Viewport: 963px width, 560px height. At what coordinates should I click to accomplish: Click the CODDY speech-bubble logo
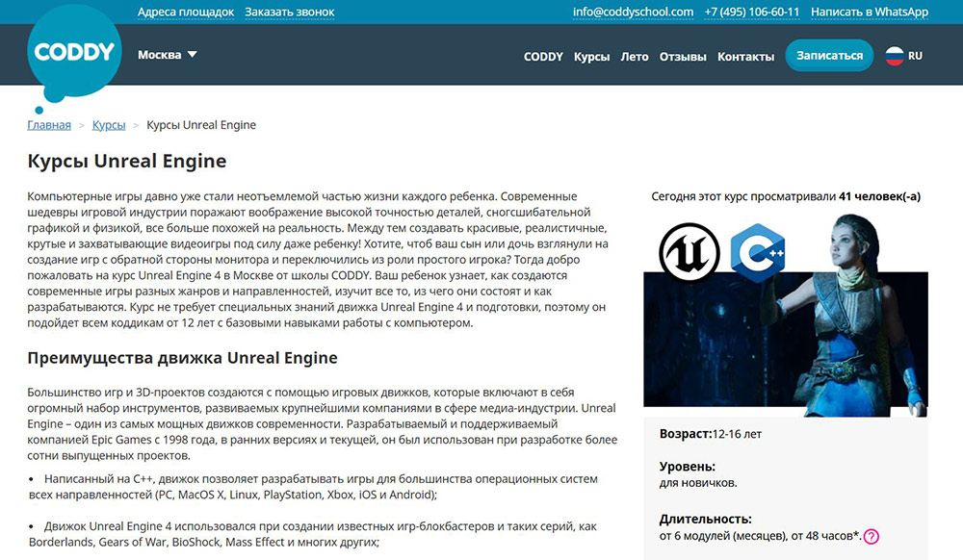tap(74, 53)
